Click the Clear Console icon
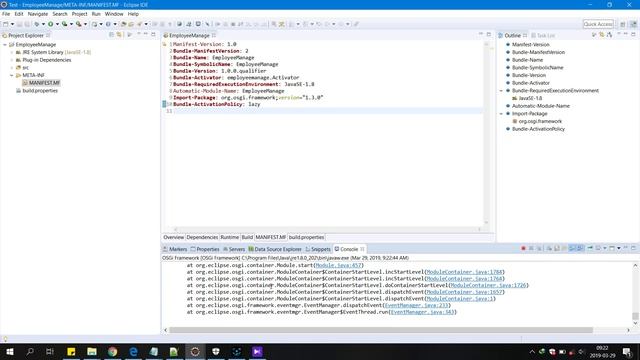The width and height of the screenshot is (640, 360). pyautogui.click(x=549, y=248)
